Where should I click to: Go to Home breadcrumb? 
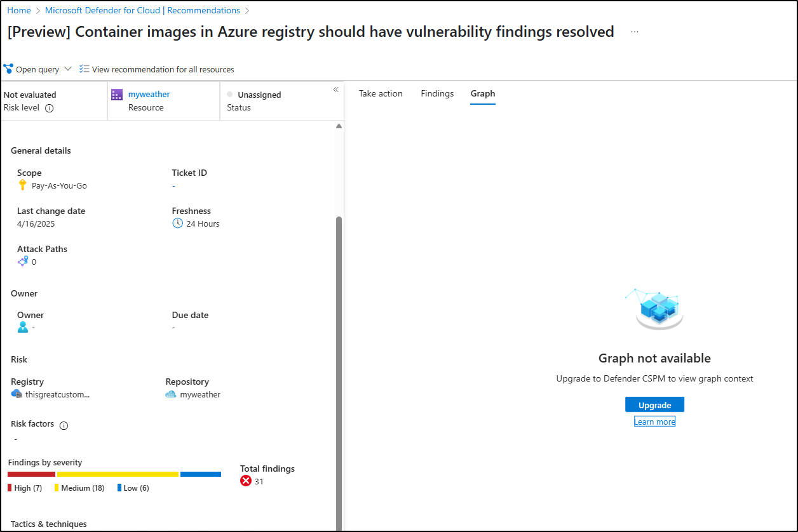pos(19,10)
